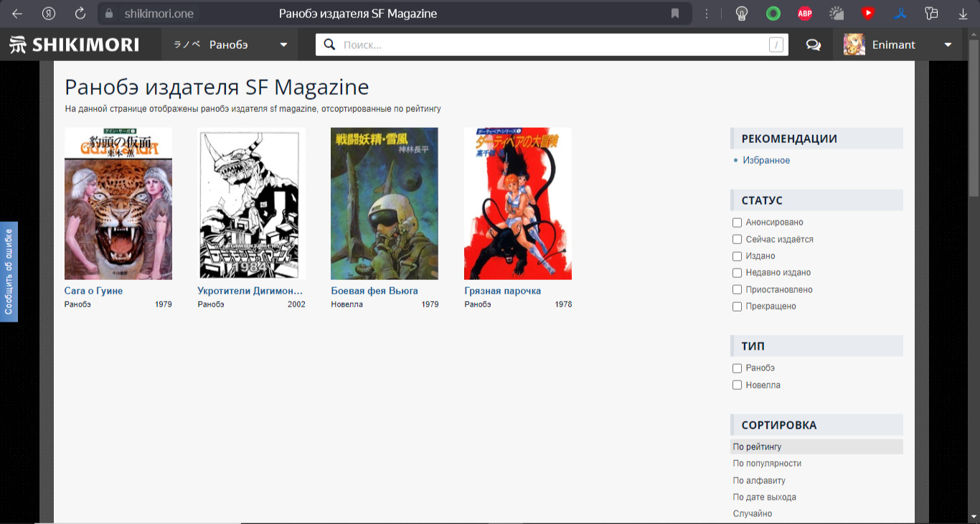Reload the page with the refresh icon
980x524 pixels.
pos(80,14)
